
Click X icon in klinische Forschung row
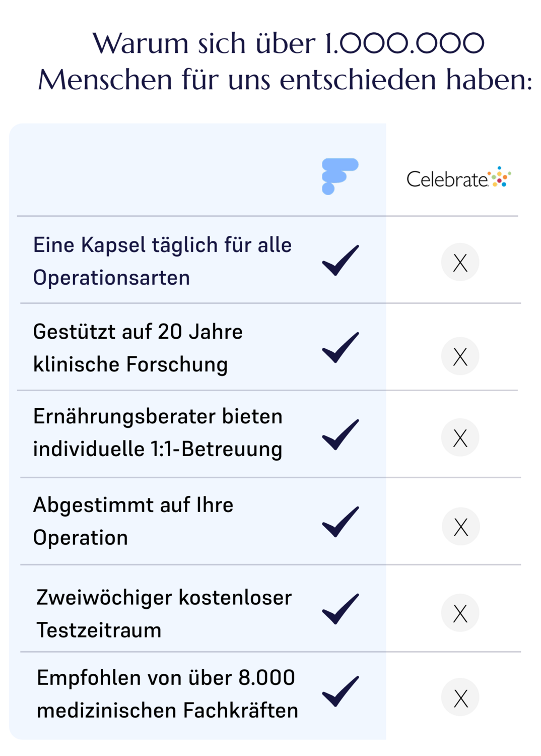pyautogui.click(x=460, y=356)
